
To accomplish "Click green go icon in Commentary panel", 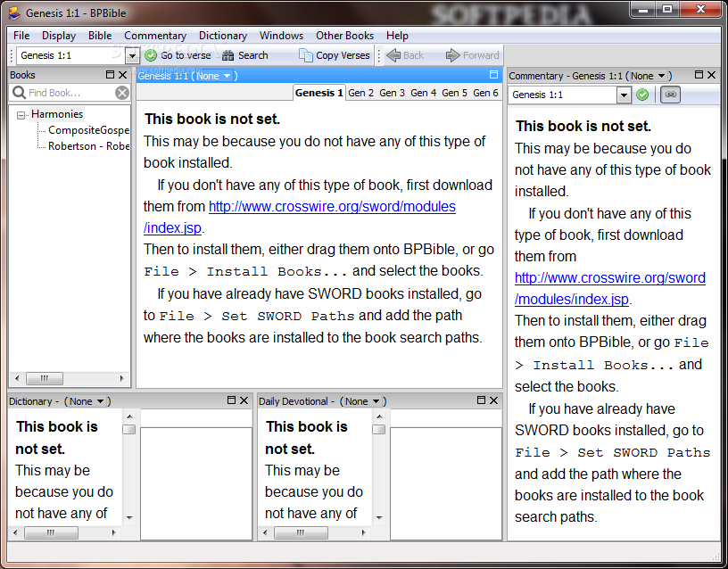I will click(x=642, y=95).
